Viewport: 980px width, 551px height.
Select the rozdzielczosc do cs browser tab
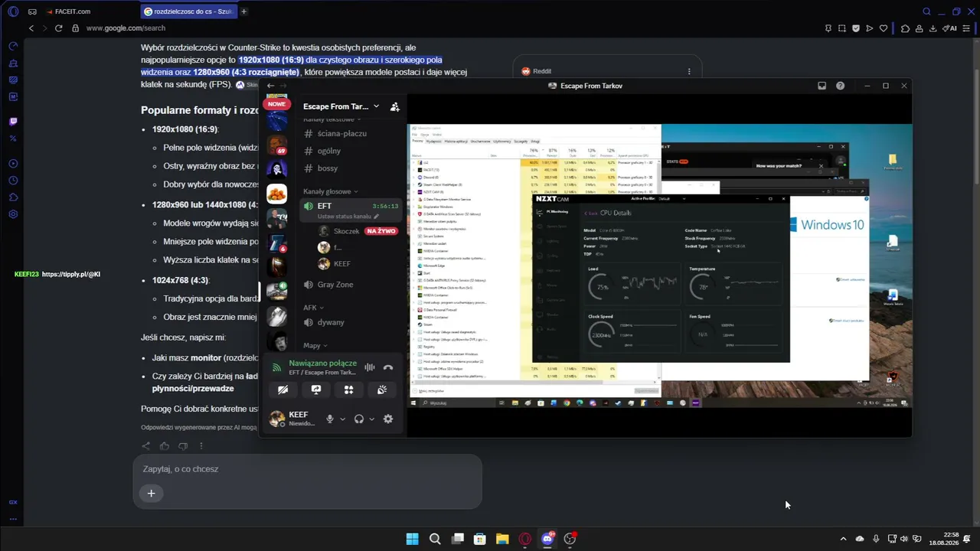188,11
